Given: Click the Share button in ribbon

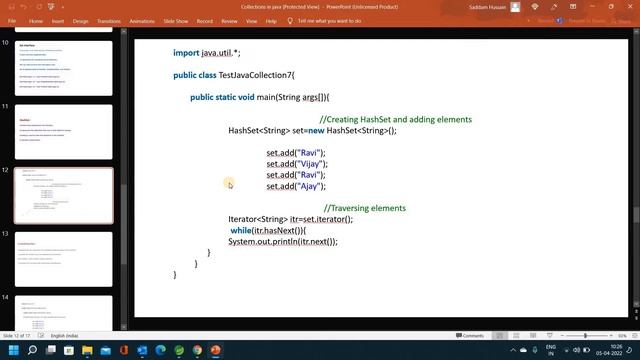Looking at the screenshot, I should pyautogui.click(x=622, y=21).
